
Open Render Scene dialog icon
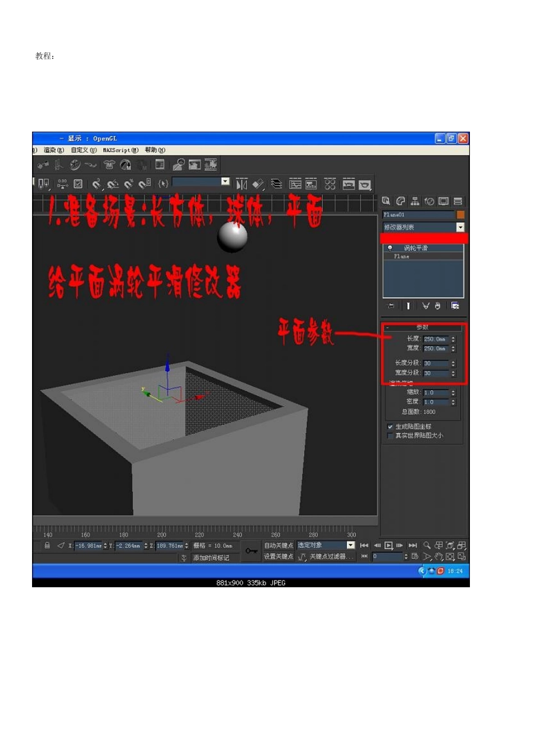tap(349, 184)
